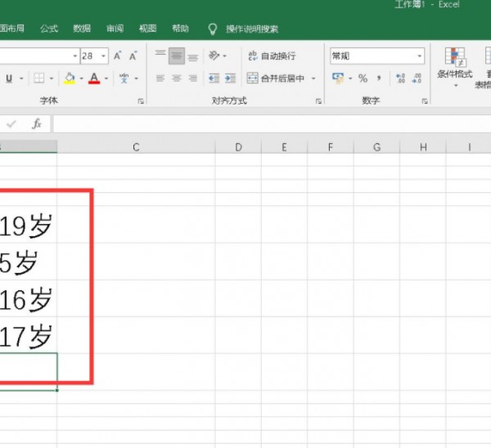Screen dimensions: 491x448
Task: Expand the 常规 number format dropdown
Action: [420, 56]
